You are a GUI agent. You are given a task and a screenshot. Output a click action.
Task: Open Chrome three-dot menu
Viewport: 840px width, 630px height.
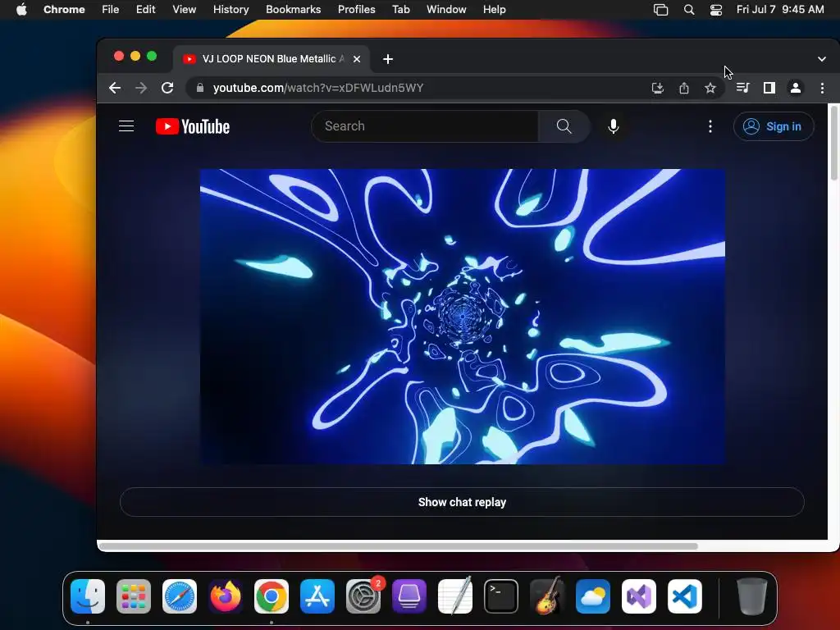click(822, 88)
